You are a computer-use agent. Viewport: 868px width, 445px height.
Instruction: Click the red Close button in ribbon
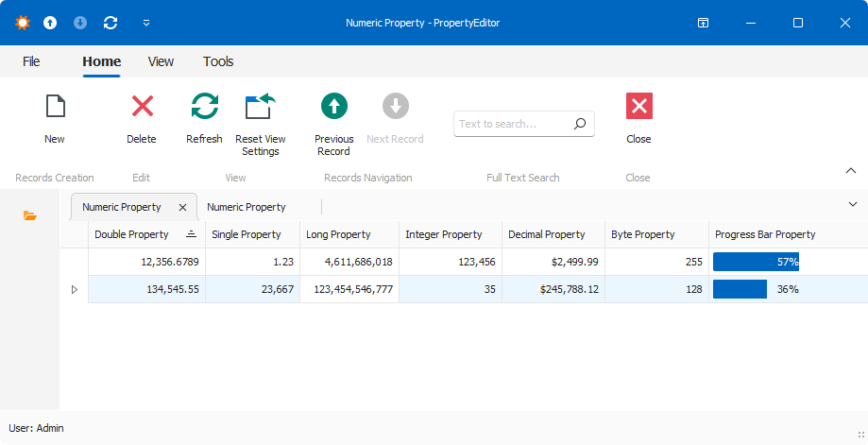click(x=638, y=118)
